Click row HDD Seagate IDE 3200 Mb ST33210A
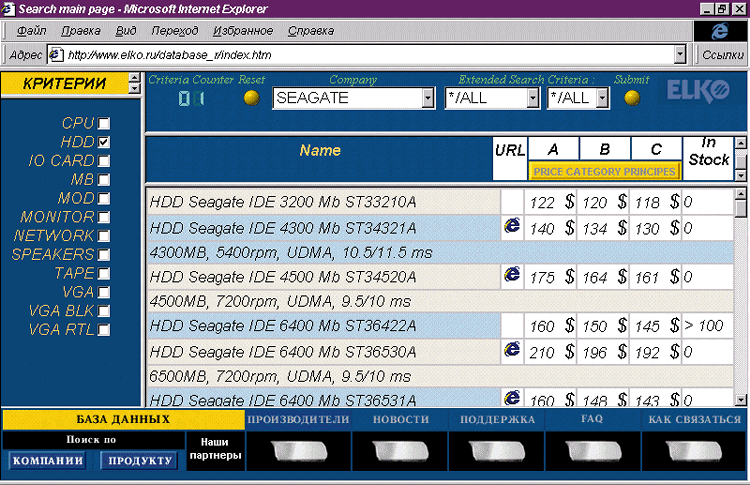Screen dimensions: 750x485 pyautogui.click(x=323, y=202)
